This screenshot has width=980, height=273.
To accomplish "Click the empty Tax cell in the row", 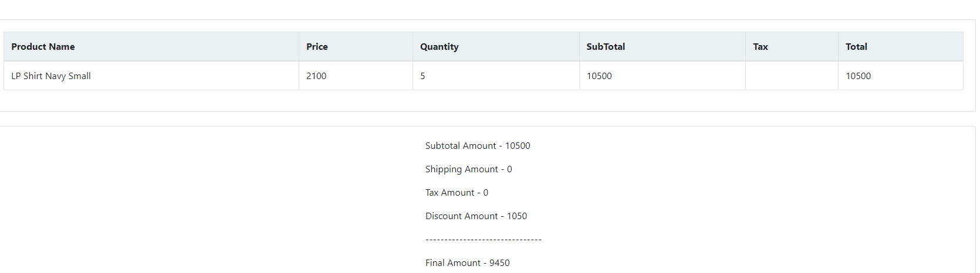I will click(x=792, y=76).
